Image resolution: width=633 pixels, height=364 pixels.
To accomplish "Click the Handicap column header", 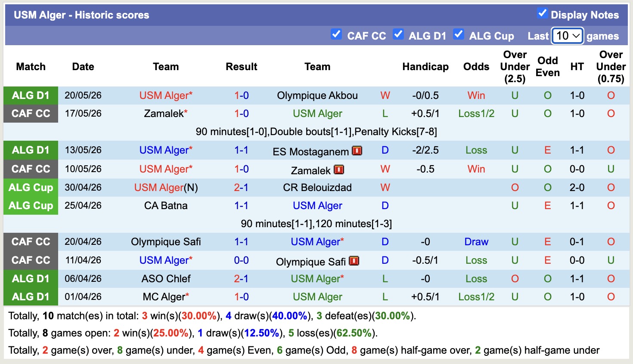I will [x=425, y=67].
